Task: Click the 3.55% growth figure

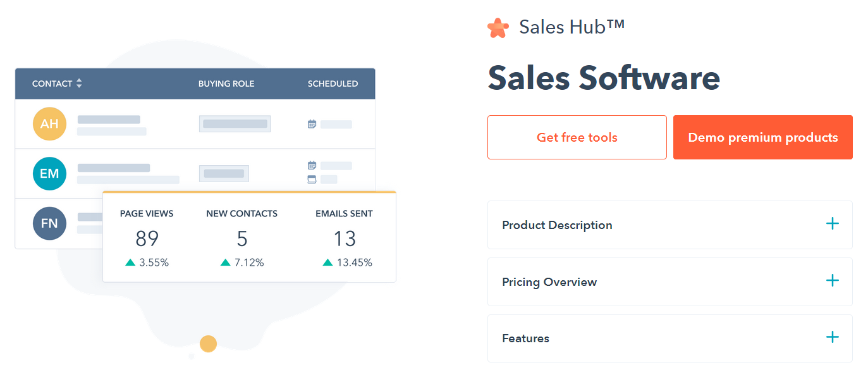Action: tap(154, 263)
